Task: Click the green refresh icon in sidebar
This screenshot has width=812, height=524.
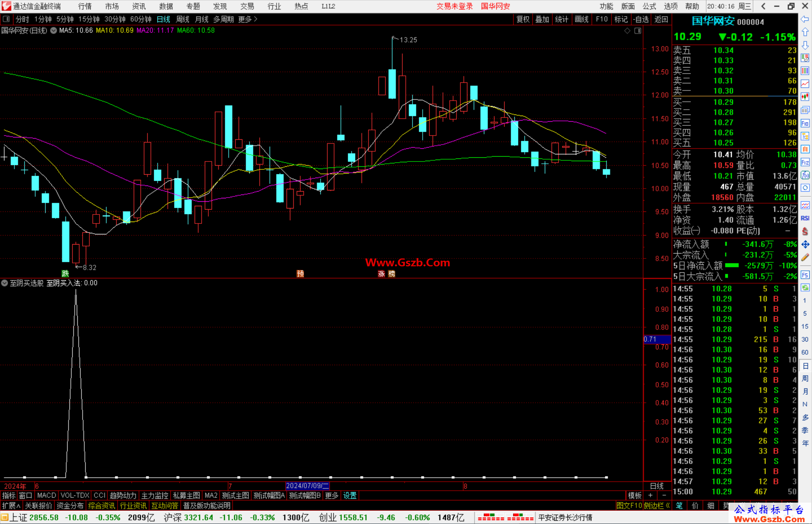Action: (x=805, y=288)
